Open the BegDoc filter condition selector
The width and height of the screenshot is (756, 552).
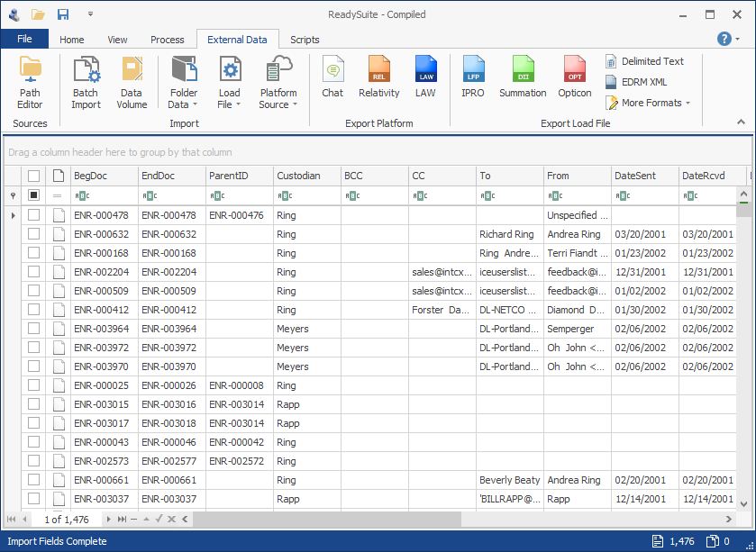81,195
